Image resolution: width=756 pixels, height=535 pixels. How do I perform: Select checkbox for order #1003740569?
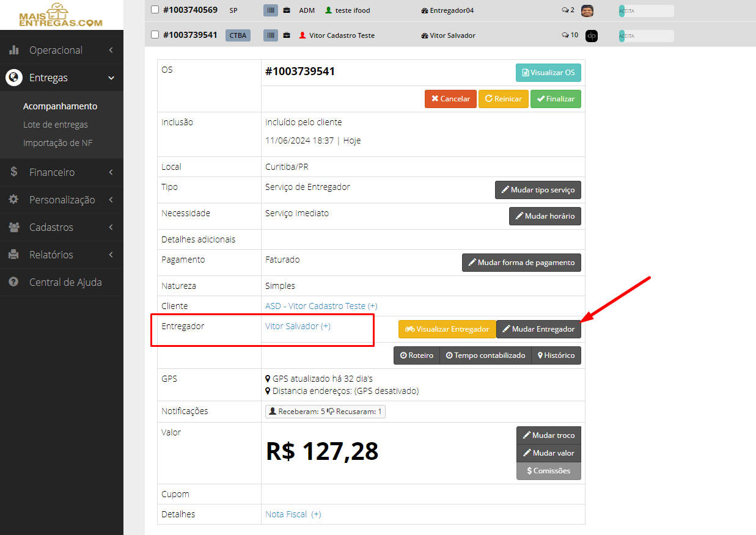click(155, 10)
